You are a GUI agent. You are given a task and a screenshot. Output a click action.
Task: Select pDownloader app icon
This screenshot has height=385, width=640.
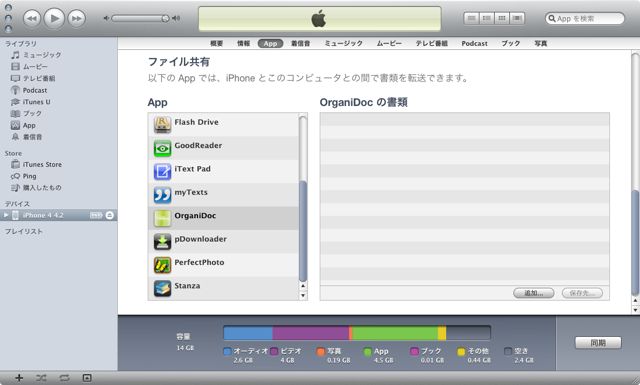(x=162, y=242)
